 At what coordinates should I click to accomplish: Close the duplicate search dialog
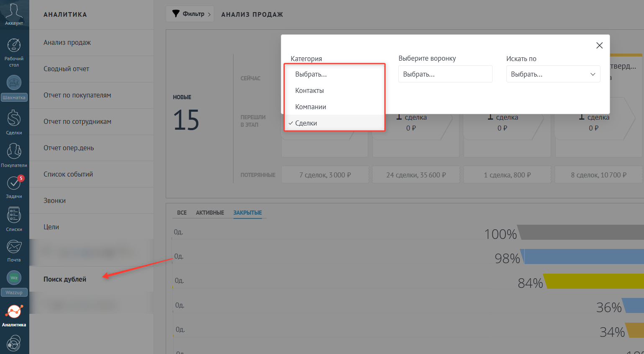[x=600, y=46]
